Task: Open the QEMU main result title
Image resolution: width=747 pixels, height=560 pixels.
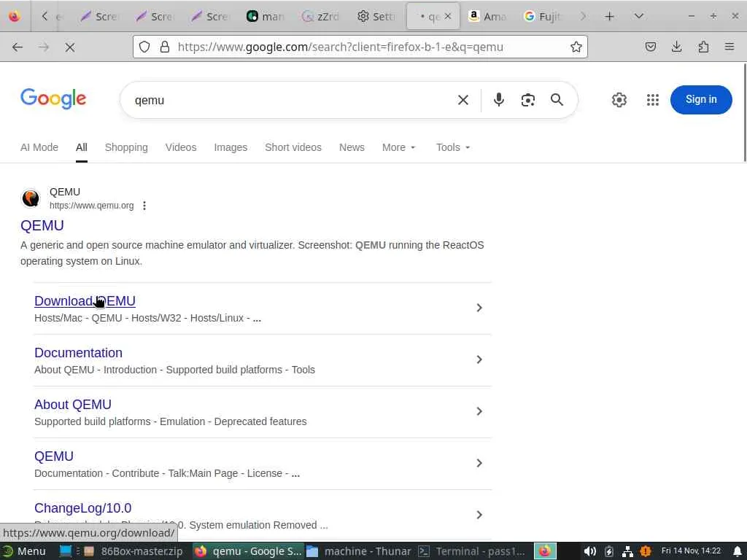Action: coord(42,226)
